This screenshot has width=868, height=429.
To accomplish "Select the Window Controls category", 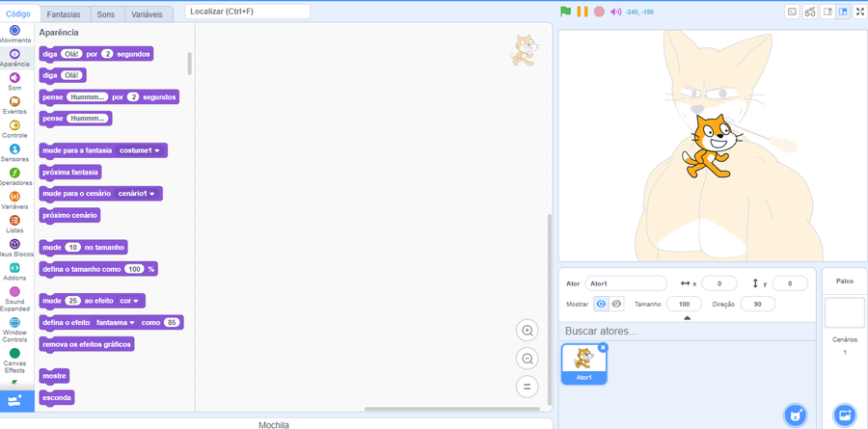I will tap(14, 330).
